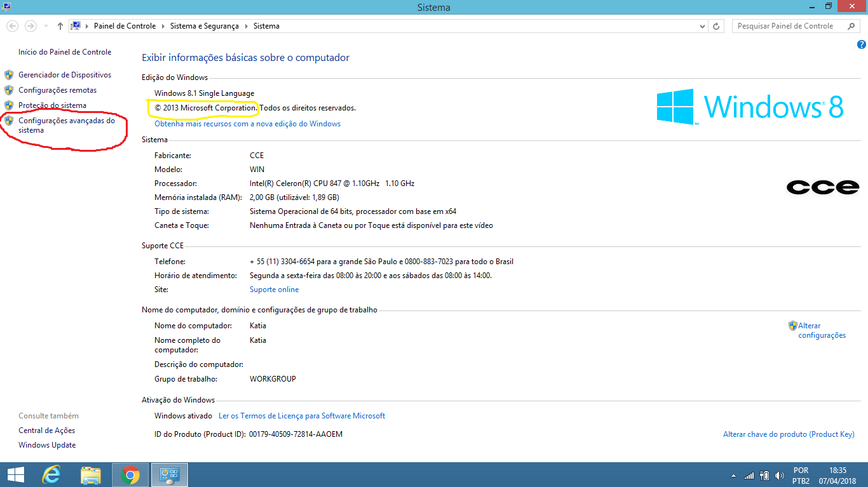The image size is (868, 487).
Task: Click the Intel(R) Celeron(R) CPU 847 processor text
Action: [x=332, y=183]
